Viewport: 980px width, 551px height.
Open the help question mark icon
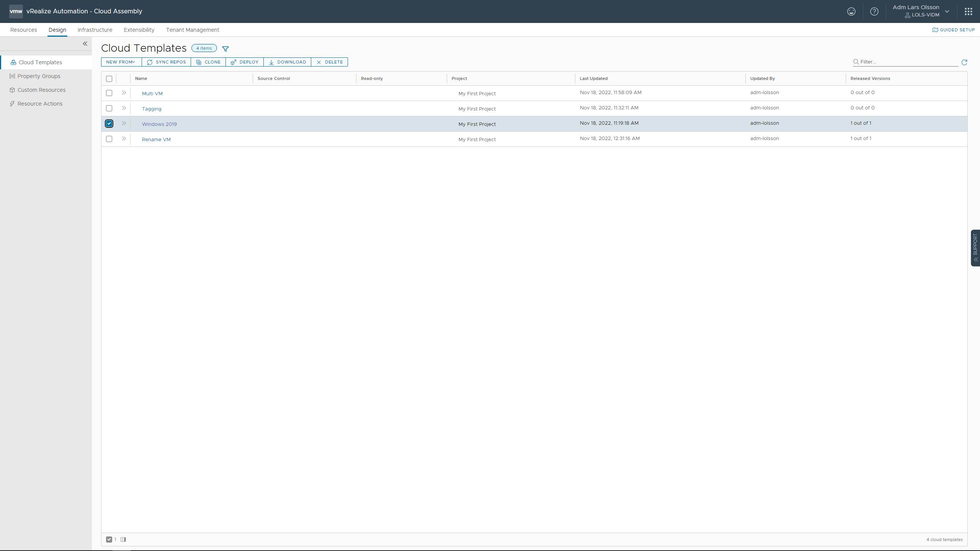[874, 11]
